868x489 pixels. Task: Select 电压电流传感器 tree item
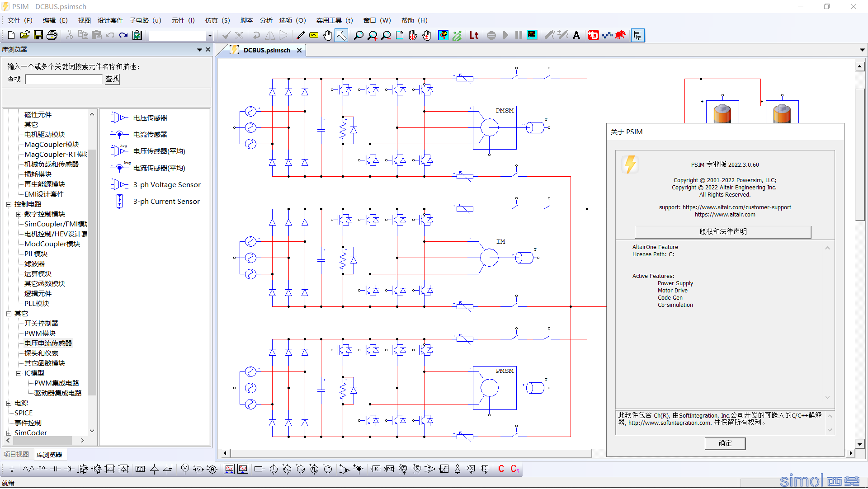coord(48,343)
